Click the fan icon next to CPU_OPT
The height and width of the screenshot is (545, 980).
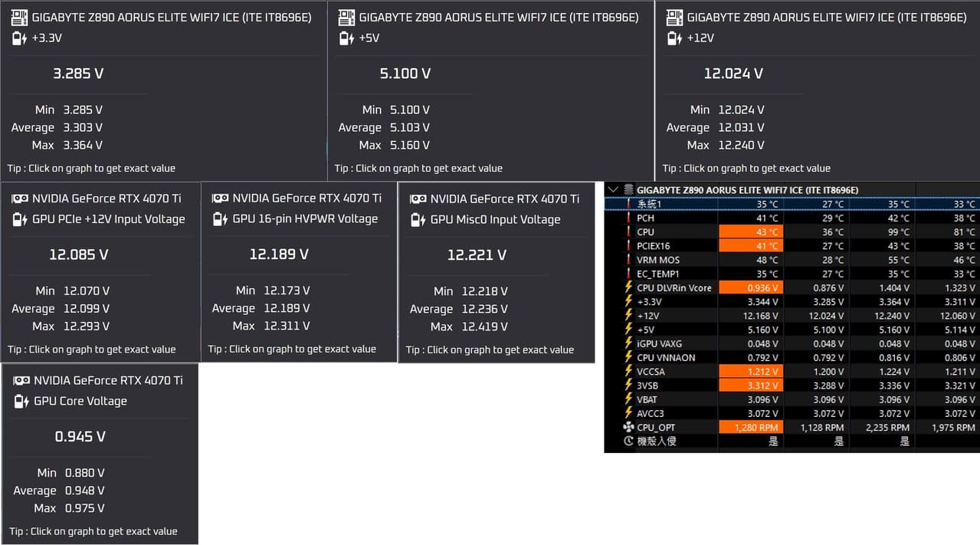[628, 428]
